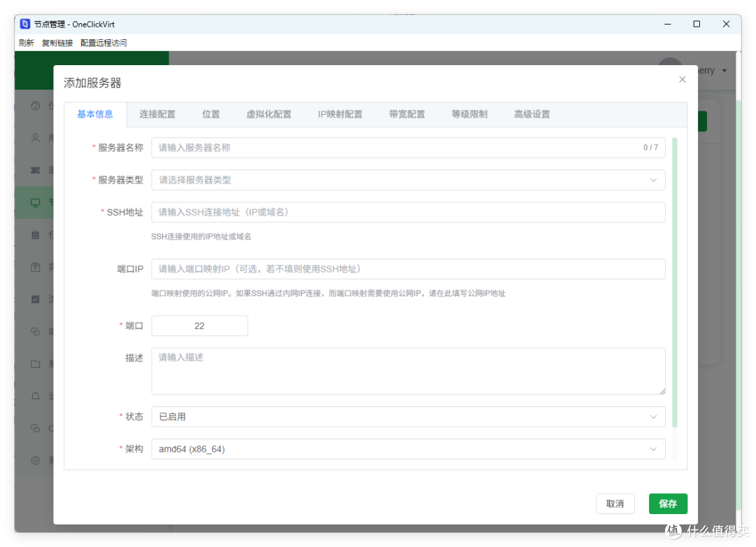Screen dimensions: 756x547
Task: Click the dashboard gauge icon in sidebar
Action: click(35, 106)
